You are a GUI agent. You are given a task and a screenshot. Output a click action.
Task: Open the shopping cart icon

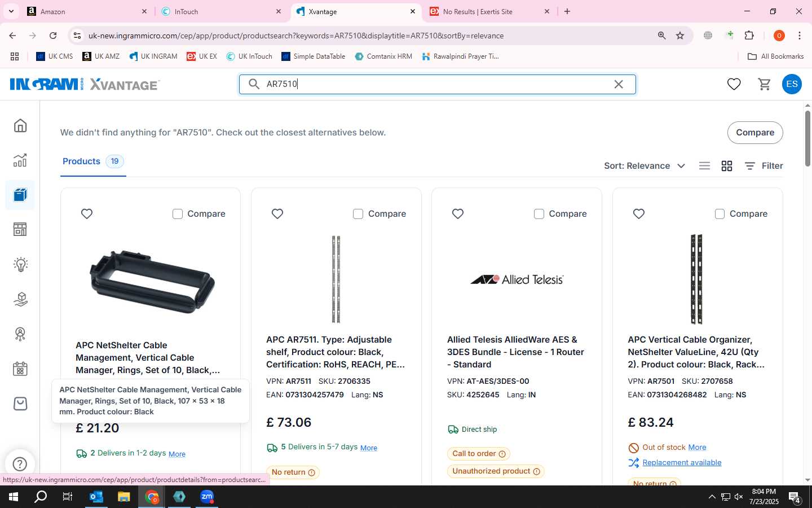pyautogui.click(x=765, y=84)
